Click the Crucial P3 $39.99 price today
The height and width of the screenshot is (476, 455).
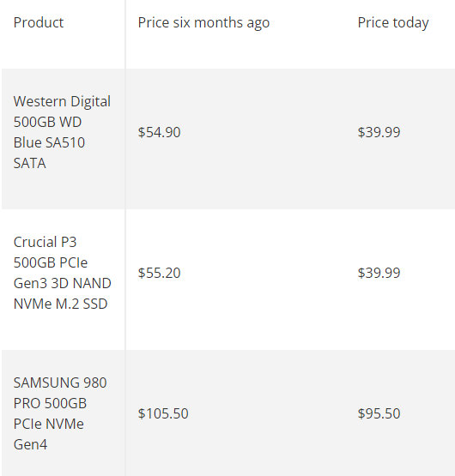coord(379,273)
